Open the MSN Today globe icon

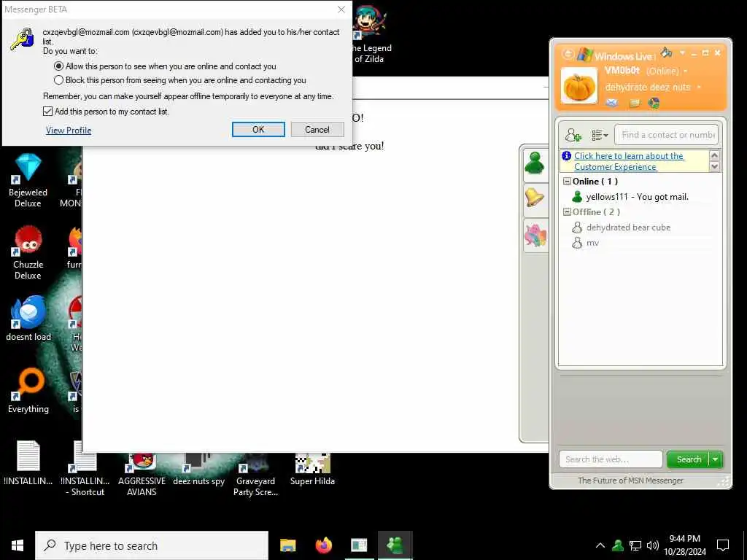(654, 103)
